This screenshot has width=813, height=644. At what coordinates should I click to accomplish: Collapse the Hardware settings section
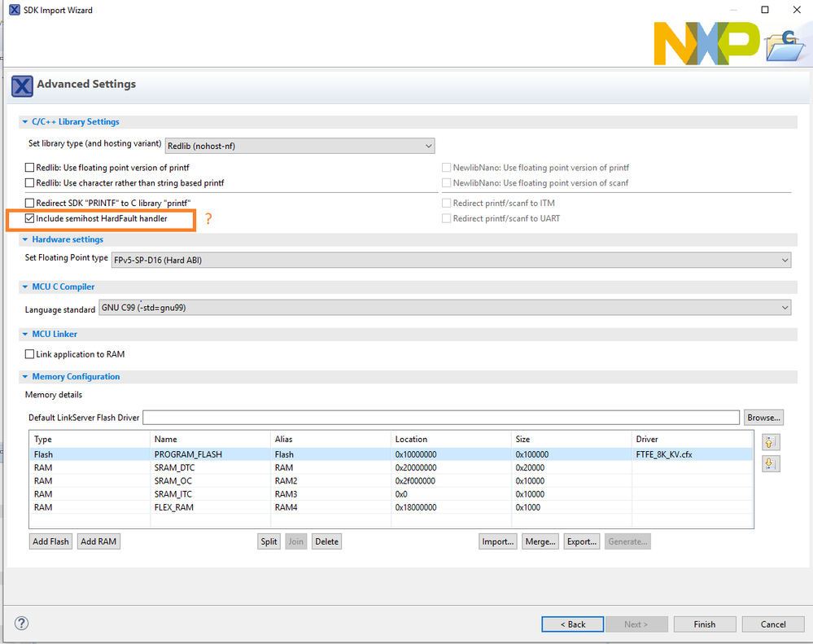[x=25, y=239]
